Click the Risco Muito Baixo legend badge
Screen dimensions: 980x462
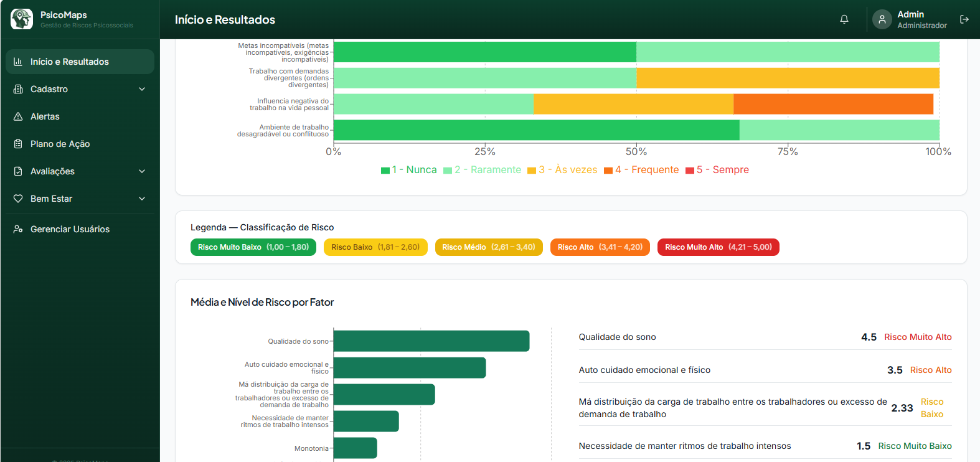pos(253,247)
